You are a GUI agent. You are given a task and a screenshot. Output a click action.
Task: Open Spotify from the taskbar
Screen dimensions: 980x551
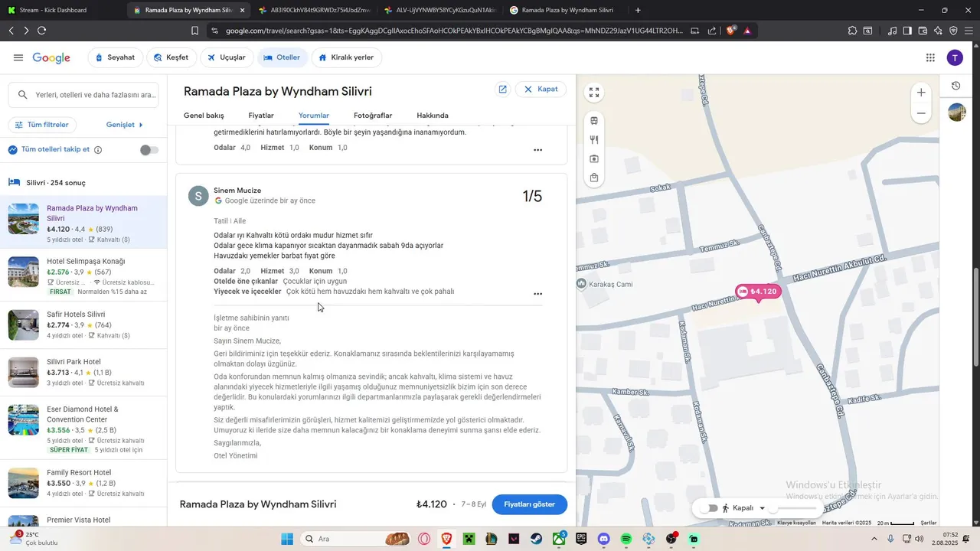[626, 539]
